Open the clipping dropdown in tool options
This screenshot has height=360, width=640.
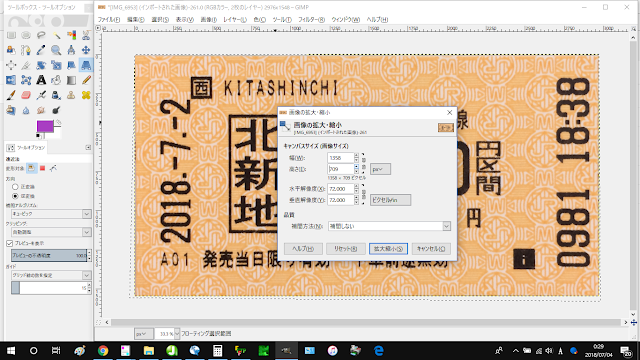tap(51, 232)
